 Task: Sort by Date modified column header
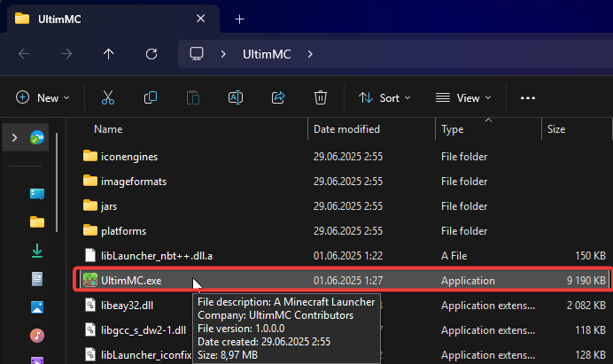click(x=346, y=129)
